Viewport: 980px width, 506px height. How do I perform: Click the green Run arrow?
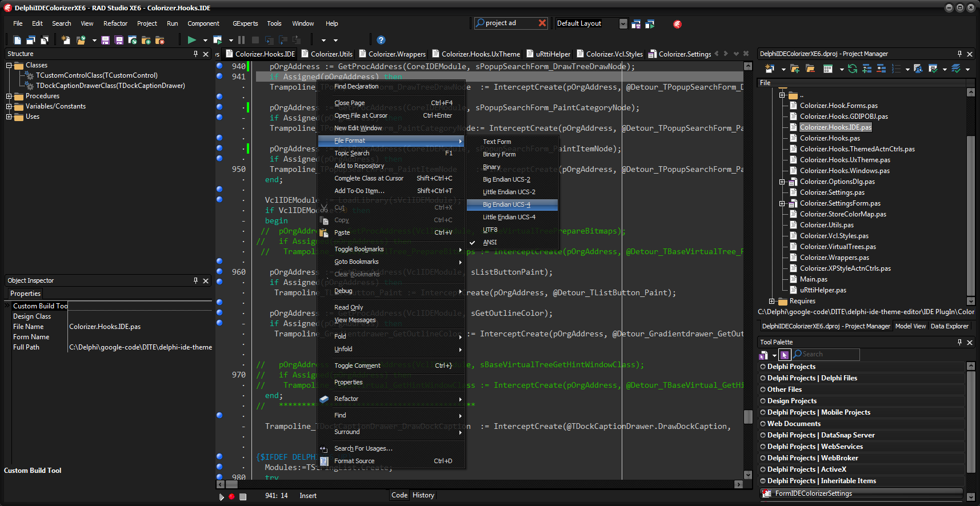coord(191,40)
